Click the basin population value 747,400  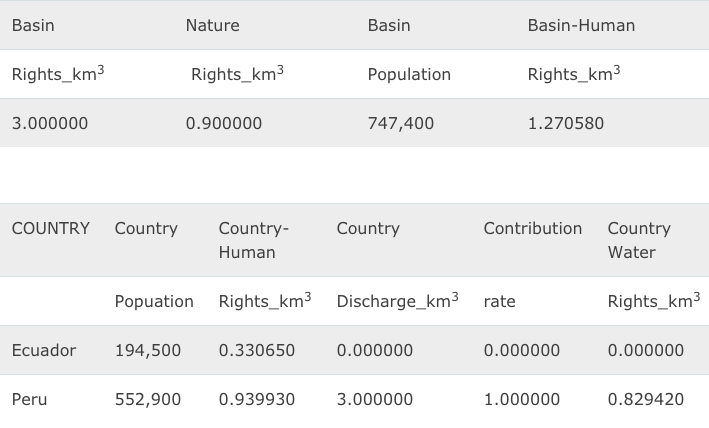pyautogui.click(x=401, y=124)
